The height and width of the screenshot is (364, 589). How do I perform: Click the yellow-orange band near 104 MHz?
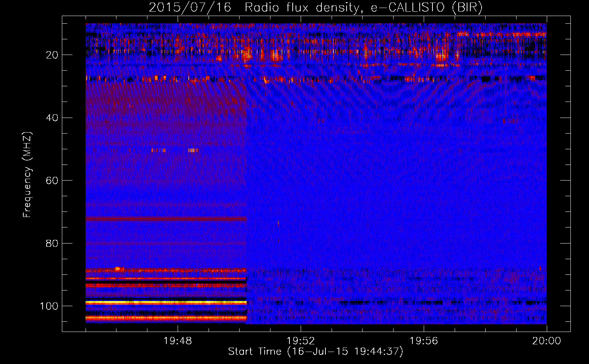click(166, 318)
